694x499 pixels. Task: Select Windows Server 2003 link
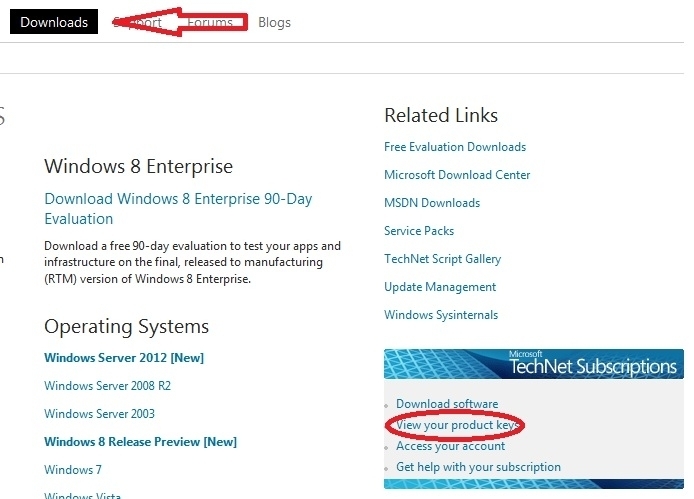[99, 414]
